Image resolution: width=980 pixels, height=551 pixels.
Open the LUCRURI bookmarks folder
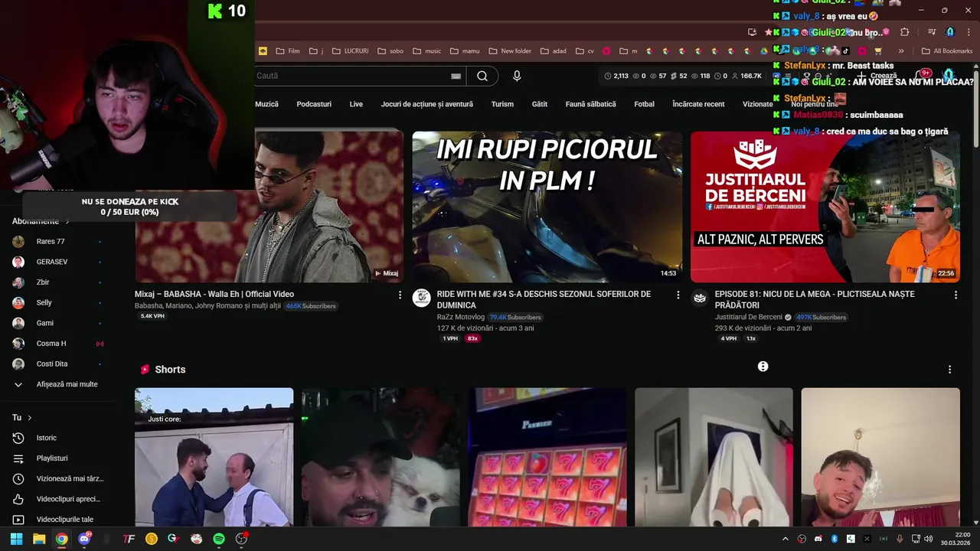click(350, 51)
